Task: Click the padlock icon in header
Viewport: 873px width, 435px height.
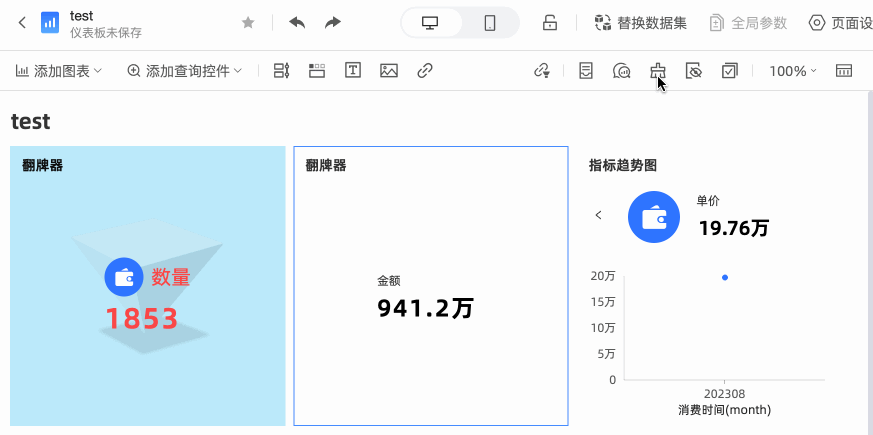Action: click(550, 23)
